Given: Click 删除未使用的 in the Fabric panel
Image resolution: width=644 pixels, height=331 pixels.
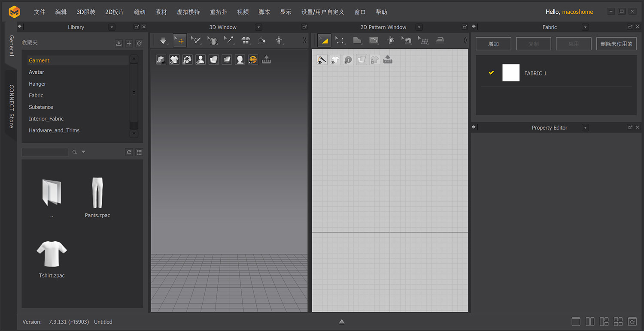Looking at the screenshot, I should [616, 43].
